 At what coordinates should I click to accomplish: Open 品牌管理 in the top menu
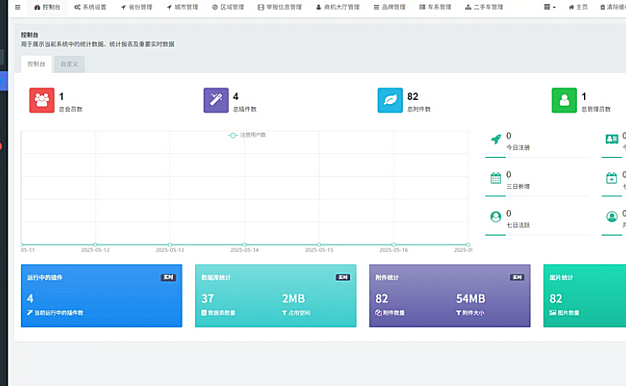(390, 7)
